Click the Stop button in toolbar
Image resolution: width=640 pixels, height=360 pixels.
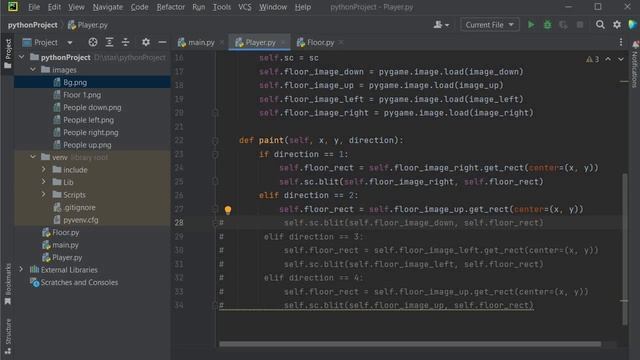click(580, 25)
